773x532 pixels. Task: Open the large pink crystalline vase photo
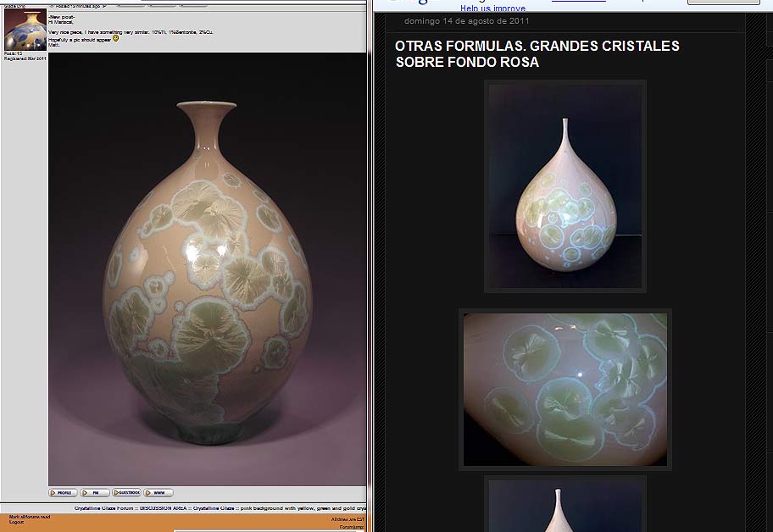pyautogui.click(x=207, y=269)
